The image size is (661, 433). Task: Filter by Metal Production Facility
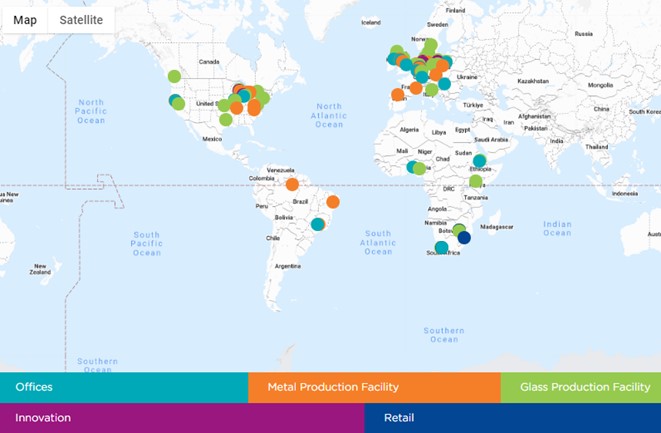coord(374,387)
